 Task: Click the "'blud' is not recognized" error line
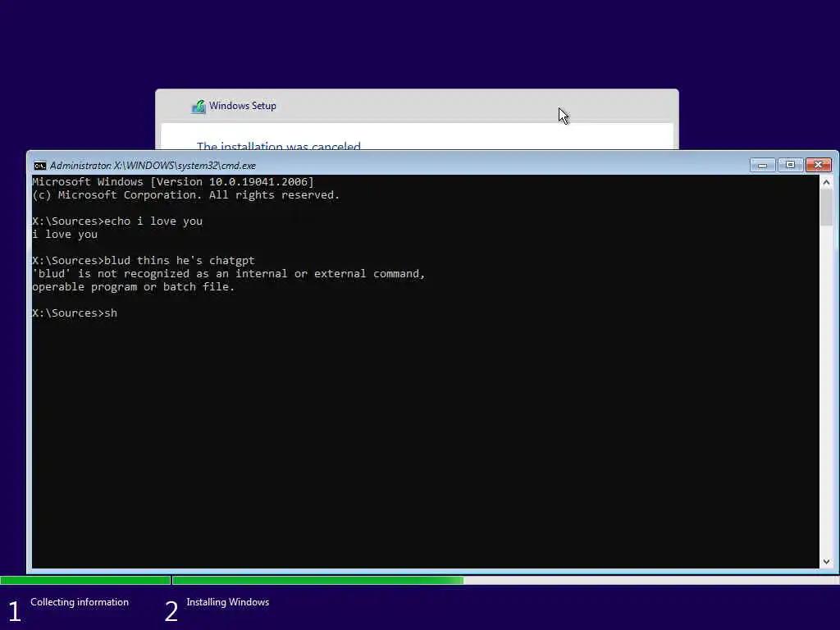coord(229,274)
